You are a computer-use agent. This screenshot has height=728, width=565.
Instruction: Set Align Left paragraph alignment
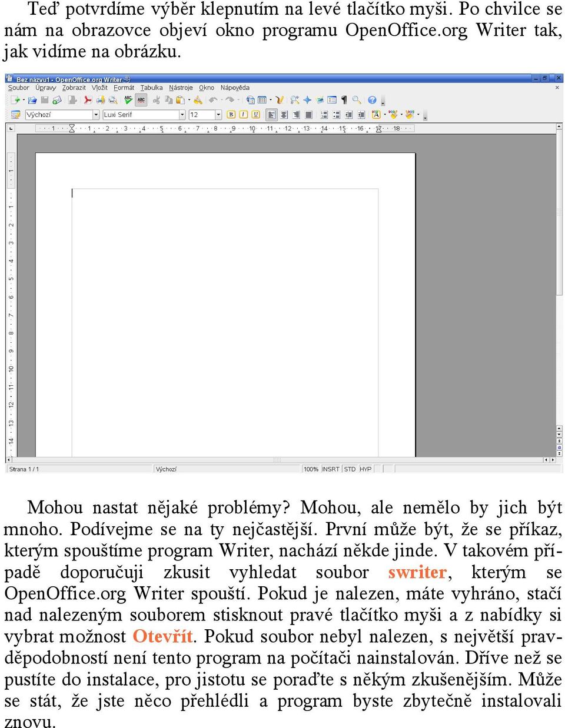pos(271,115)
